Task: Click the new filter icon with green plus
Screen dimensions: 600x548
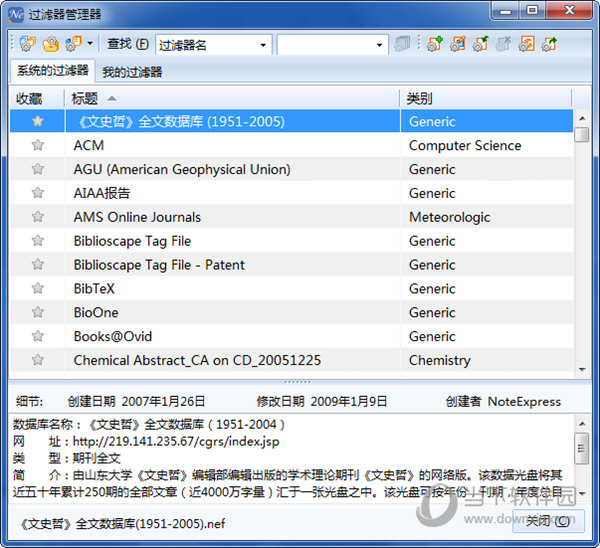Action: click(x=435, y=44)
